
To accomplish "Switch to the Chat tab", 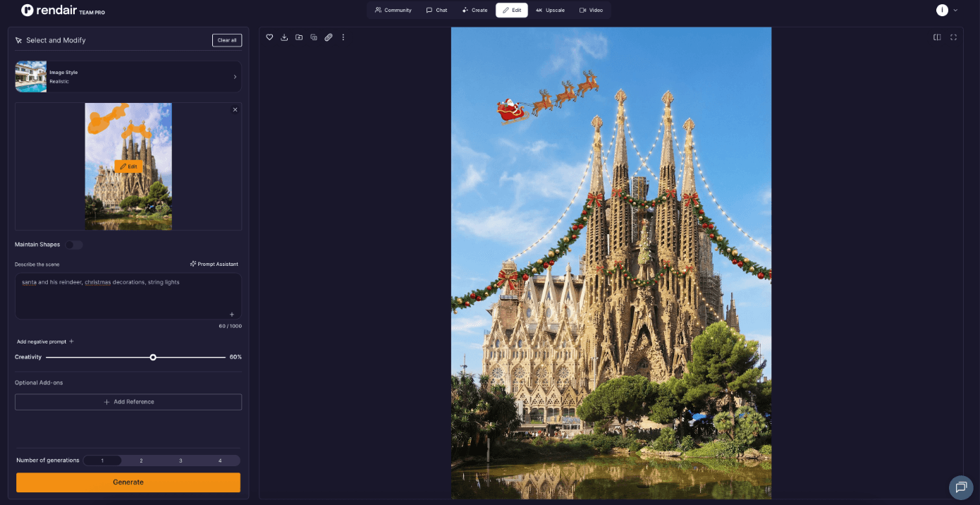I will [436, 10].
